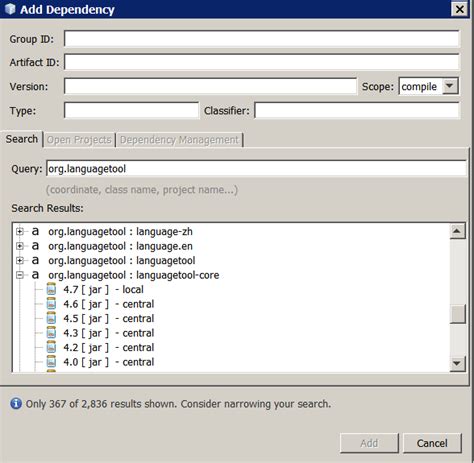Select the 4.7 [ jar ] - local row

point(103,289)
